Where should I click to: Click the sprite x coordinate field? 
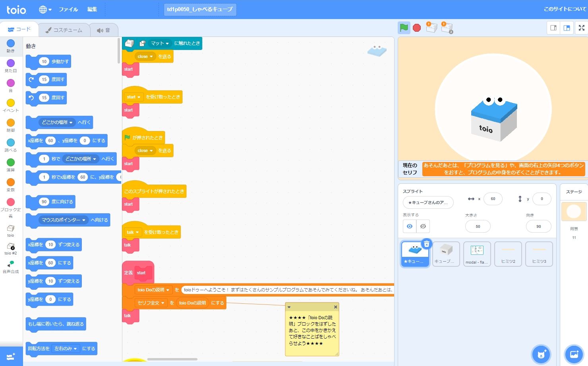click(x=493, y=199)
